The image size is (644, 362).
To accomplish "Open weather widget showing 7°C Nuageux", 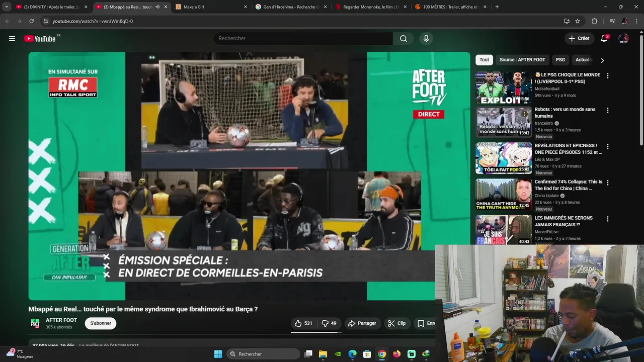I will coord(20,354).
